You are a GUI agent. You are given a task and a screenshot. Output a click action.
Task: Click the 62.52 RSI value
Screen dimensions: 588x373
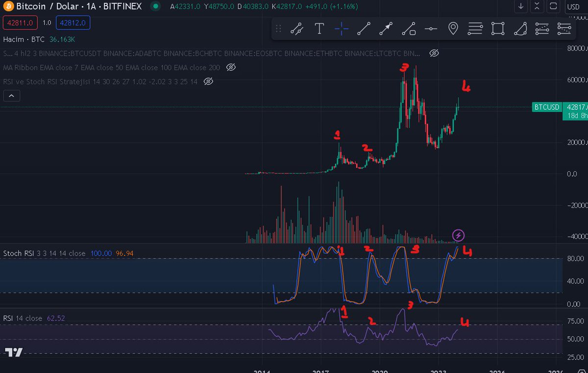(x=56, y=318)
